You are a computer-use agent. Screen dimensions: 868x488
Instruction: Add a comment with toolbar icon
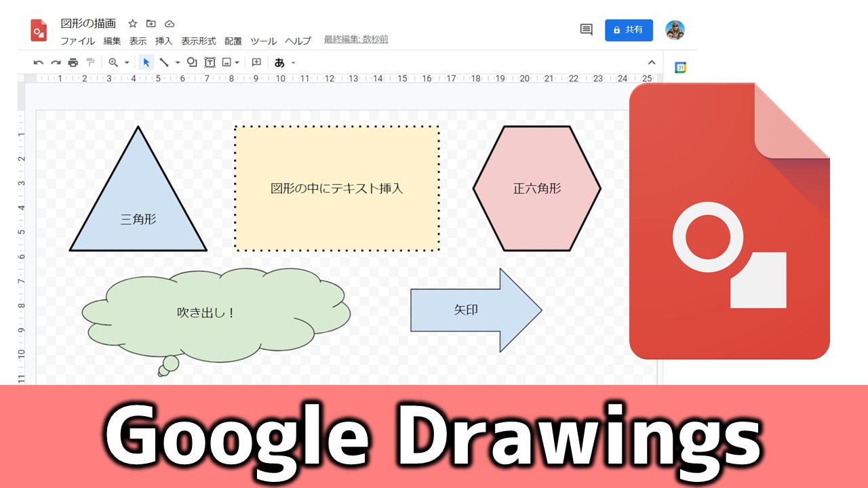tap(256, 62)
